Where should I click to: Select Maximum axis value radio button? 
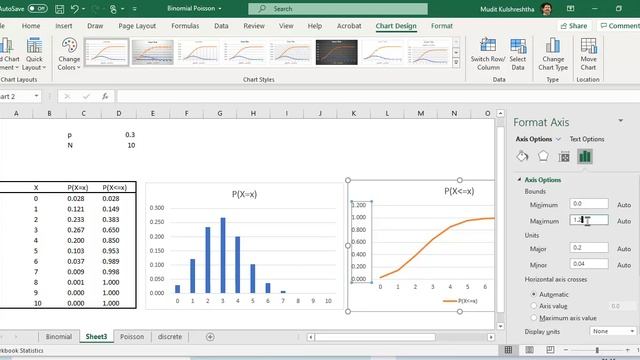point(533,318)
